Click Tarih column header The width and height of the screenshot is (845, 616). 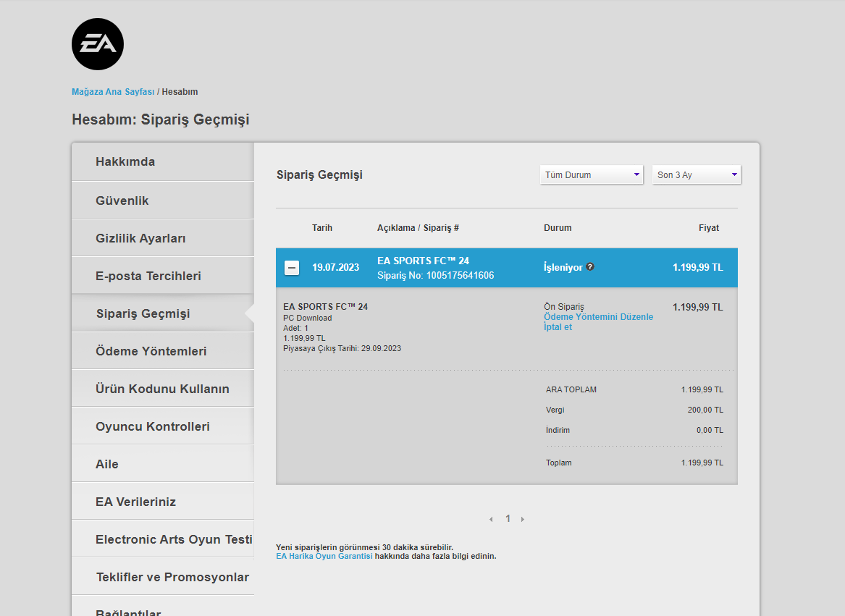(322, 228)
